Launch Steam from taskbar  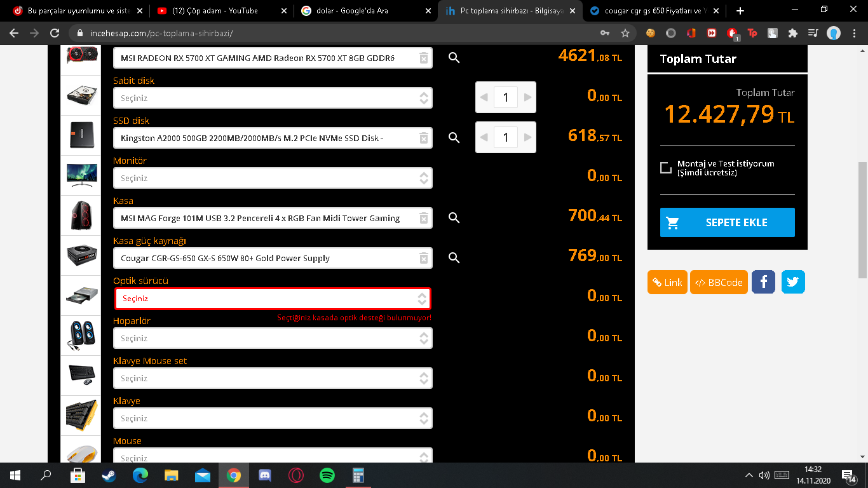click(x=109, y=475)
